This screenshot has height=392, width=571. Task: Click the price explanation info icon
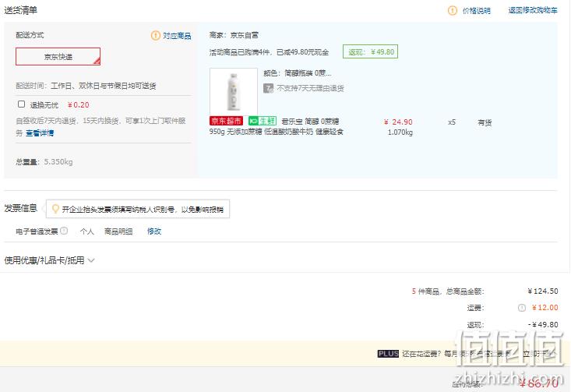pos(452,11)
